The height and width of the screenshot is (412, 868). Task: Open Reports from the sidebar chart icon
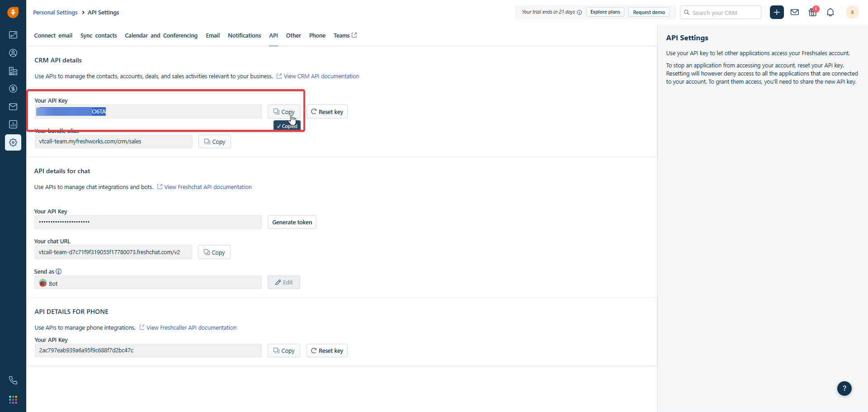(13, 124)
